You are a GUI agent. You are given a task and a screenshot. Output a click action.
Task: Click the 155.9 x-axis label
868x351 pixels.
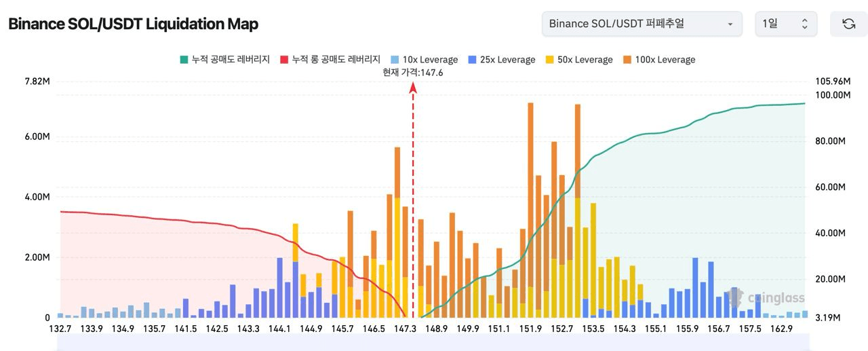(687, 329)
